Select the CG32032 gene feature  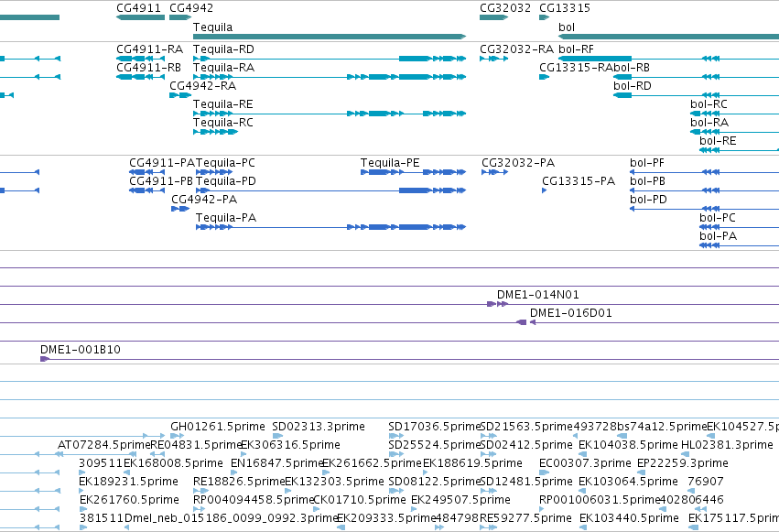click(493, 17)
